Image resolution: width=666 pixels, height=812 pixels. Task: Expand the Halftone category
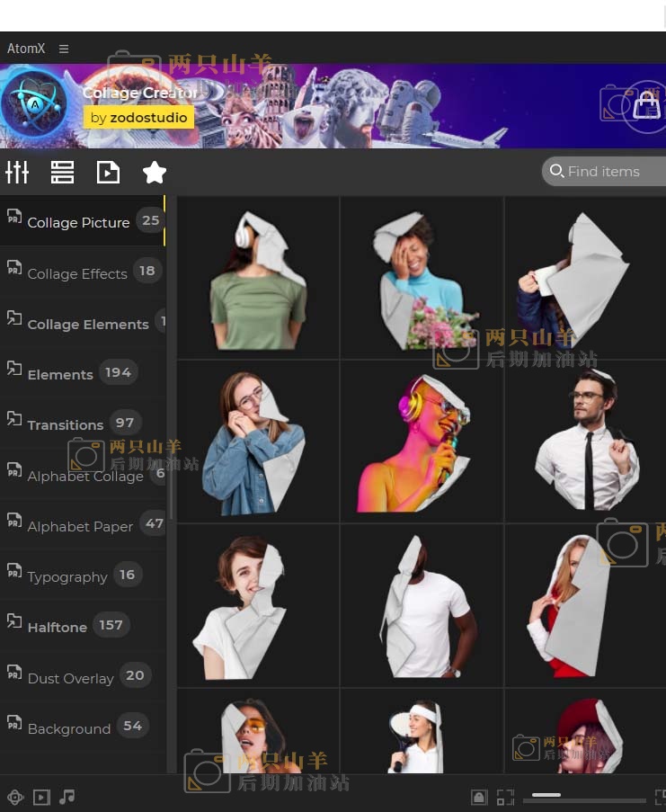tap(58, 627)
